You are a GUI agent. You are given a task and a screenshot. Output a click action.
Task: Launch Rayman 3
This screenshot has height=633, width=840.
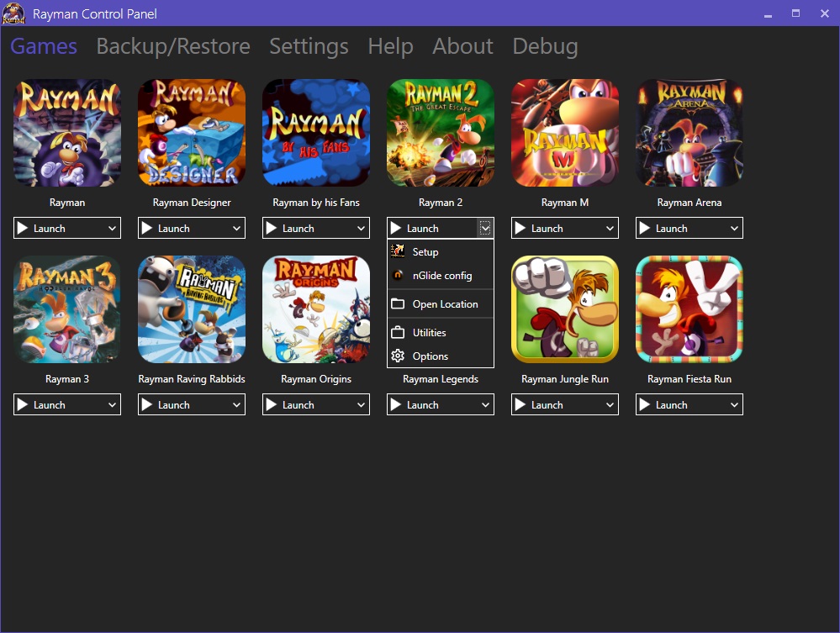(x=59, y=405)
